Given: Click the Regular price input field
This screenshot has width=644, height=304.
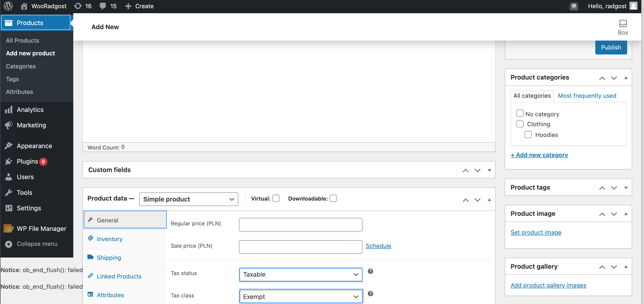Looking at the screenshot, I should (301, 224).
